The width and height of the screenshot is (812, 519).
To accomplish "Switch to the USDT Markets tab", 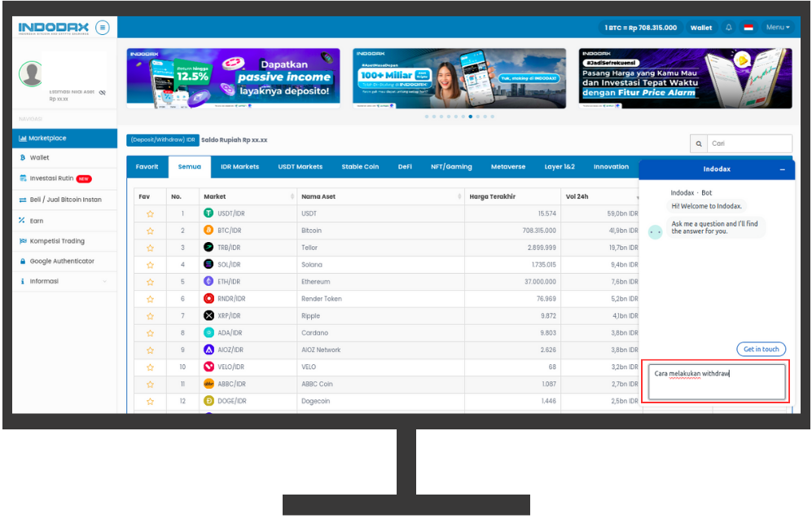I will (x=300, y=167).
